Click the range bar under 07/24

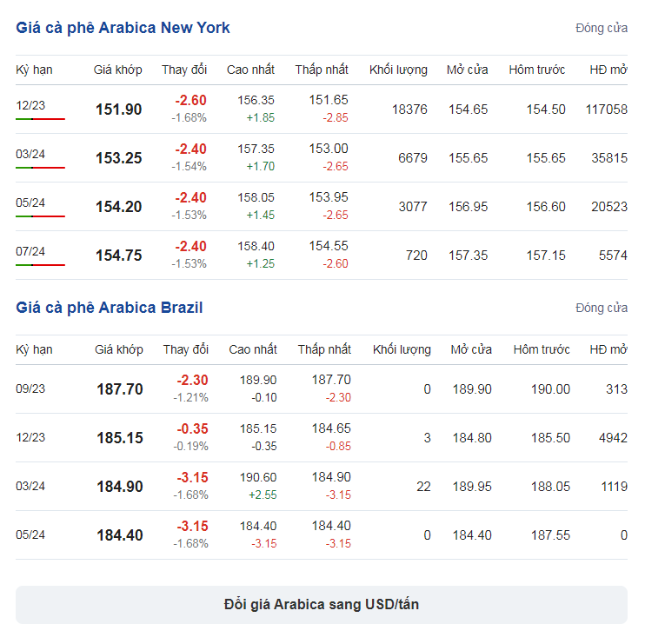40,265
